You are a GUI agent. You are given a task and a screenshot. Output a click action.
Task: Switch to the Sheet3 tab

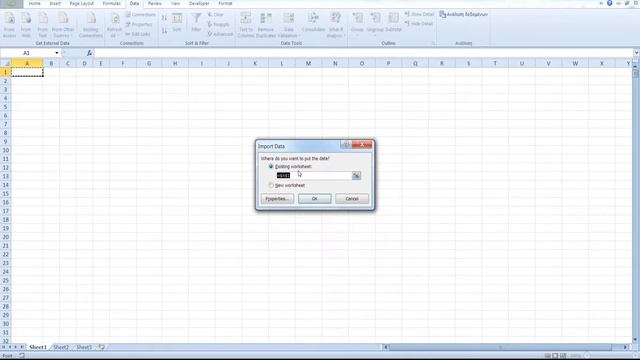(x=84, y=347)
